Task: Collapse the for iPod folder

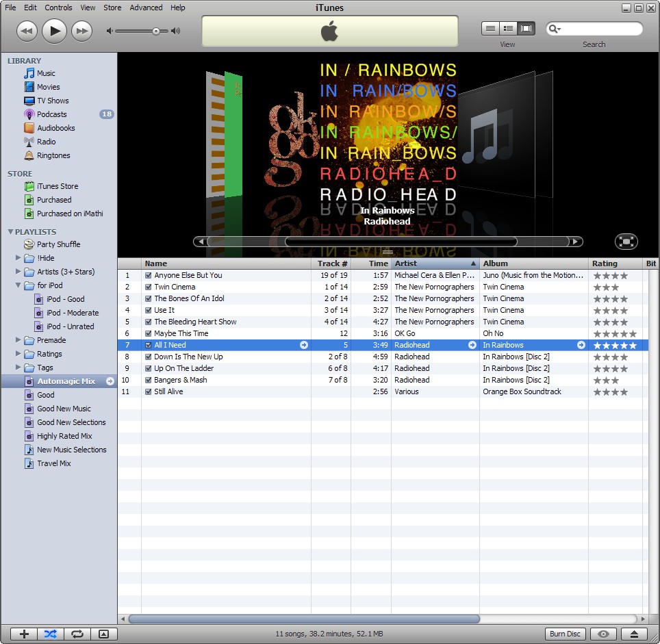Action: tap(18, 285)
